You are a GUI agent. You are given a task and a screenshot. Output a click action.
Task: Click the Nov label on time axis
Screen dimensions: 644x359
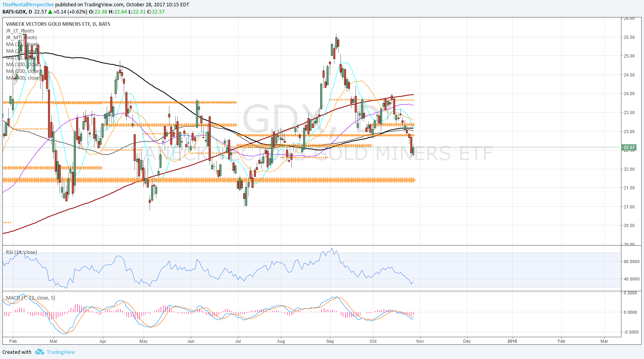click(x=420, y=341)
